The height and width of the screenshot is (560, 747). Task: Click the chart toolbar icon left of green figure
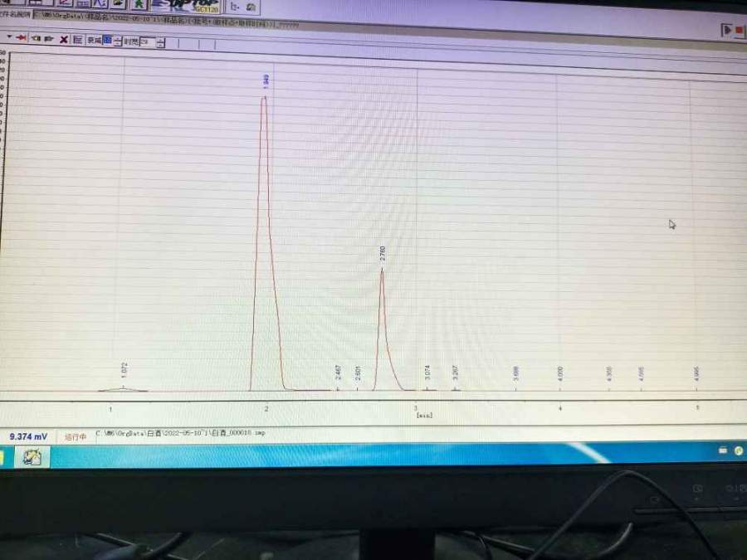(x=118, y=4)
